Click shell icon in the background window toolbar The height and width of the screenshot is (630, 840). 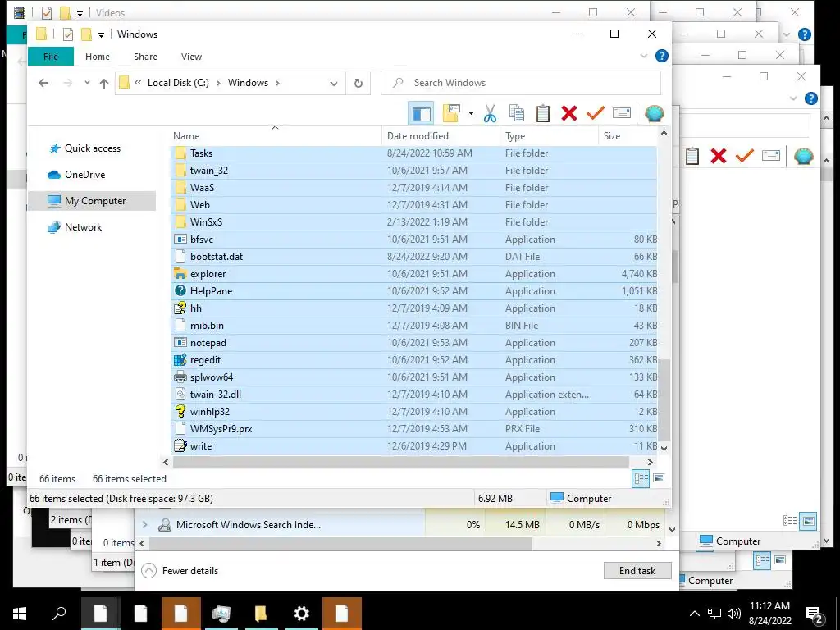point(804,156)
